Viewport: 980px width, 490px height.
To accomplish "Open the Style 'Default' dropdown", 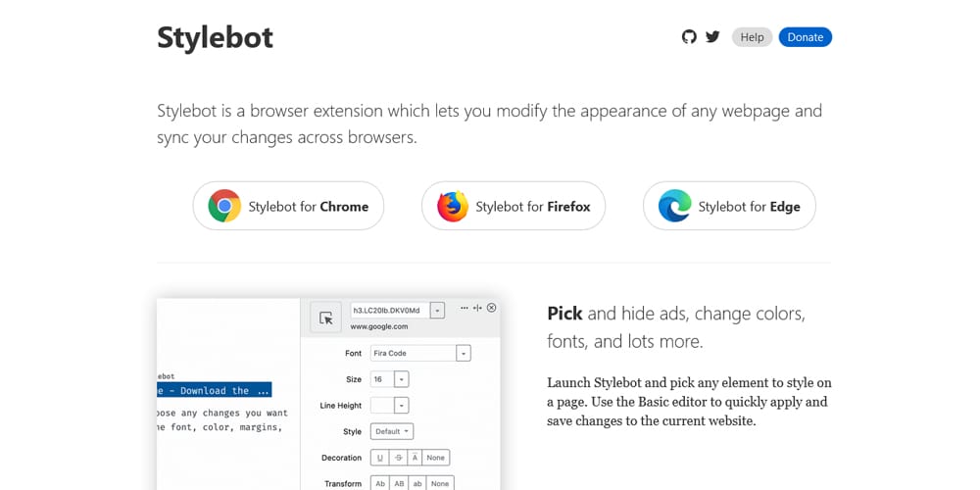I will [392, 431].
